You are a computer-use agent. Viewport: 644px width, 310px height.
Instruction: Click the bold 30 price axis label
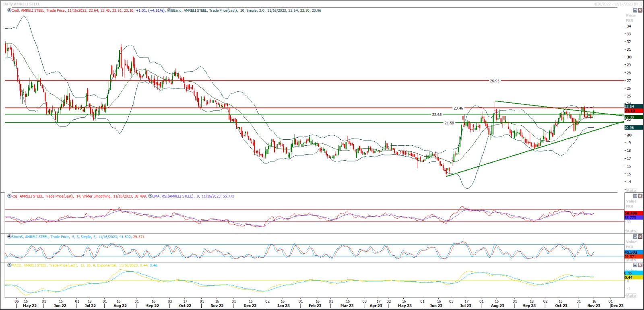click(x=629, y=57)
